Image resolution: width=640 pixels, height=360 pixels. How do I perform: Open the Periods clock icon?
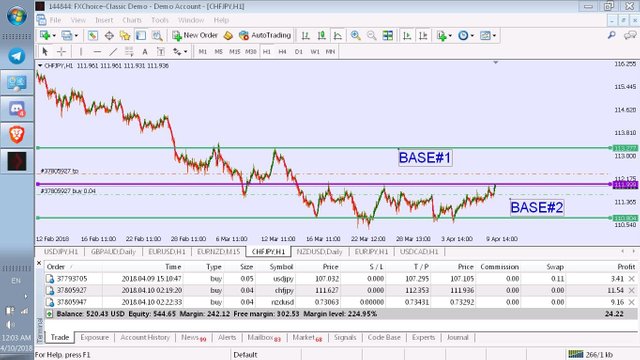[x=463, y=36]
